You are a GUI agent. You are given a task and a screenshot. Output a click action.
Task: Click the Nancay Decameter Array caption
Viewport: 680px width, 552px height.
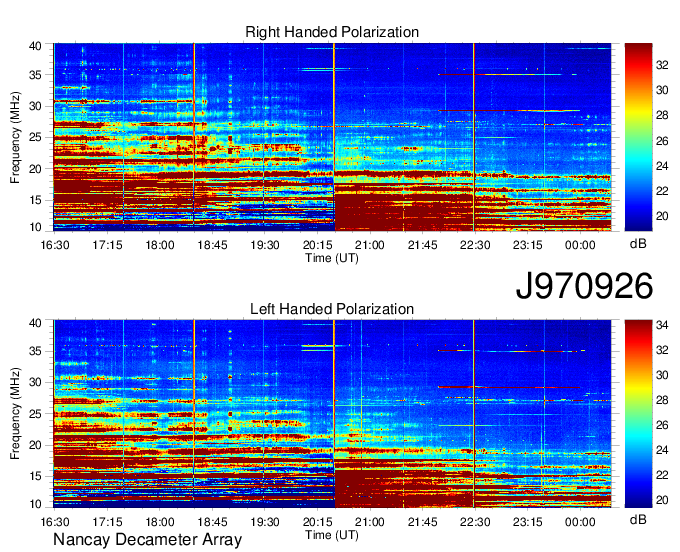pos(147,539)
